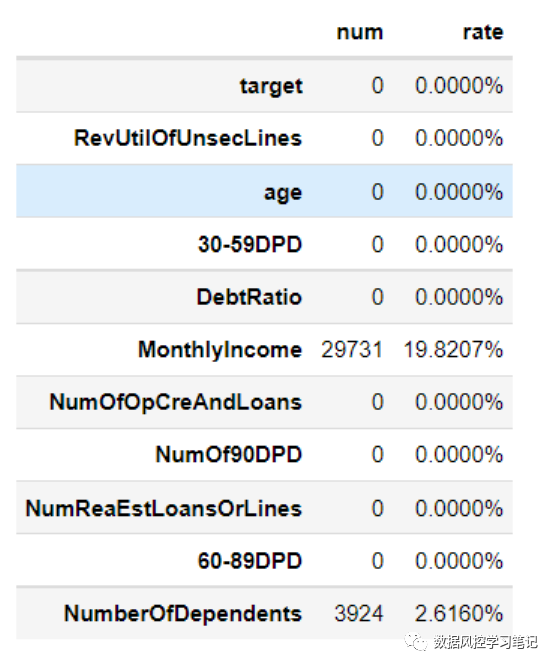This screenshot has height=667, width=555.
Task: Click the 3924 num cell
Action: click(x=359, y=614)
